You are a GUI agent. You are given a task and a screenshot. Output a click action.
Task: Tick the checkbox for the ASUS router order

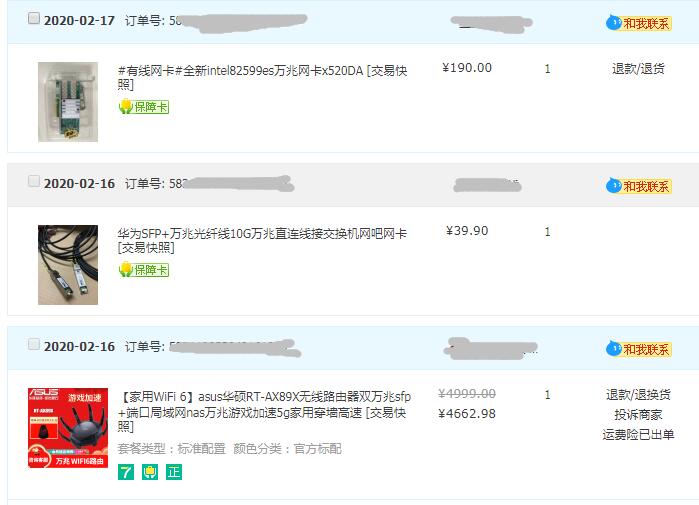coord(33,345)
